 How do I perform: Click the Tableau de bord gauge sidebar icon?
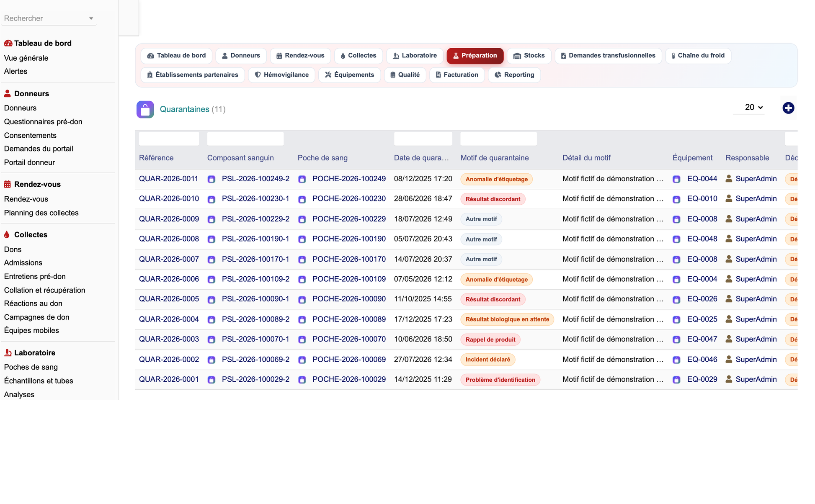(8, 43)
